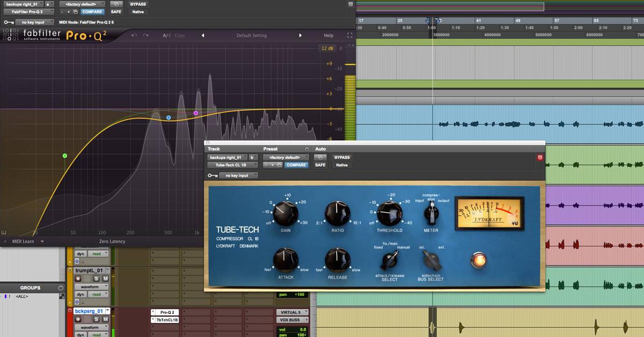Toggle SAFE in Pro-Q 2 window
The height and width of the screenshot is (337, 644).
point(116,12)
